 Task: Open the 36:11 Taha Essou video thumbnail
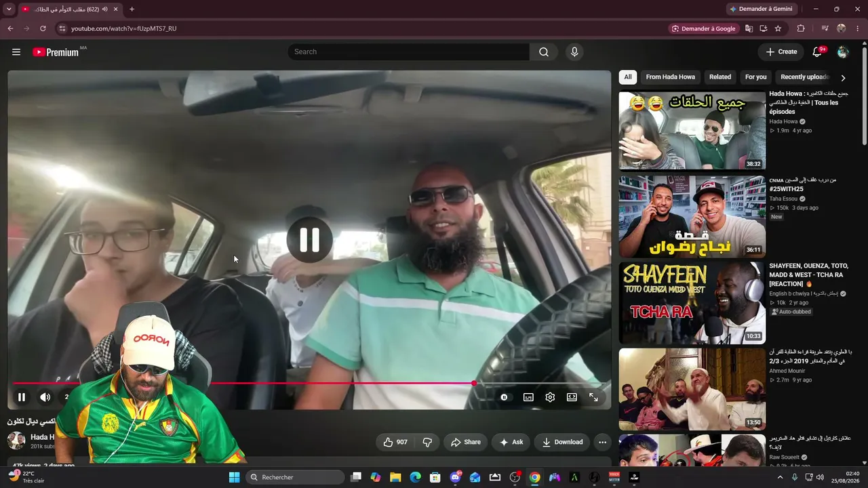coord(692,217)
